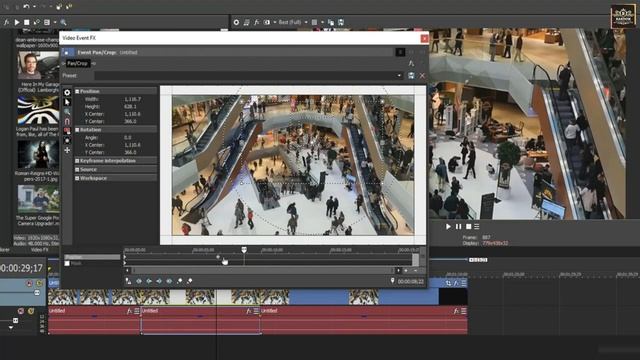The image size is (640, 360).
Task: Select the man portrait media thumbnail
Action: click(x=38, y=65)
